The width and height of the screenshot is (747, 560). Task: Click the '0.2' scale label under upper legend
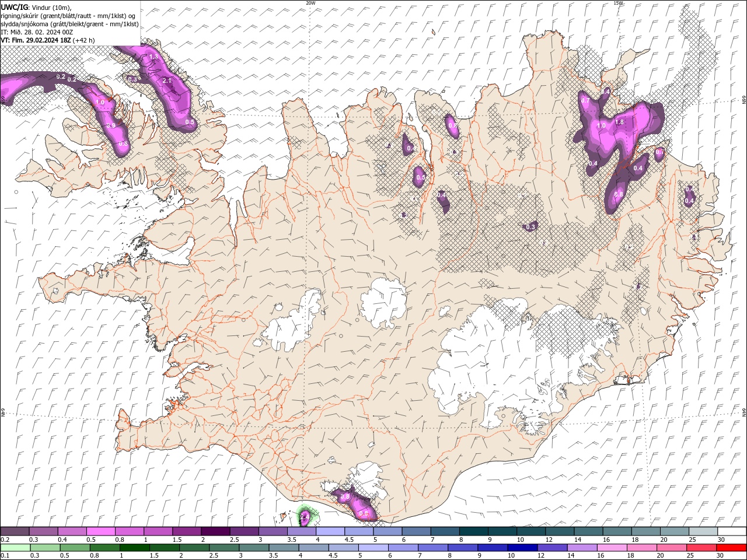pyautogui.click(x=4, y=540)
